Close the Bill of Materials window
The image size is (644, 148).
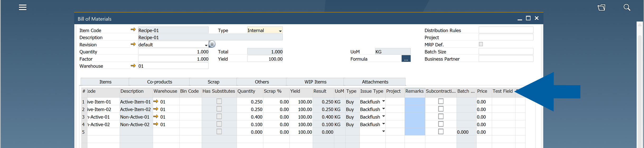coord(537,18)
